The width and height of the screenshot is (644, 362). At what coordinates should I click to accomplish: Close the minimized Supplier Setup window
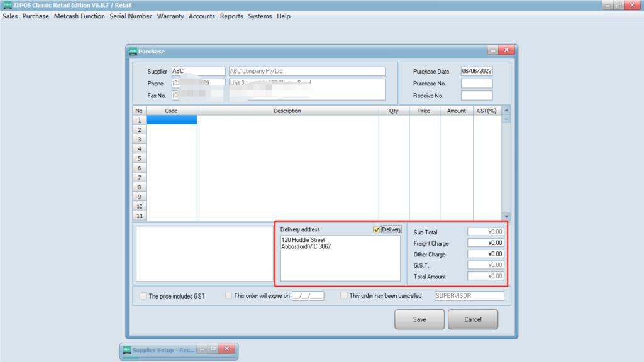[227, 349]
